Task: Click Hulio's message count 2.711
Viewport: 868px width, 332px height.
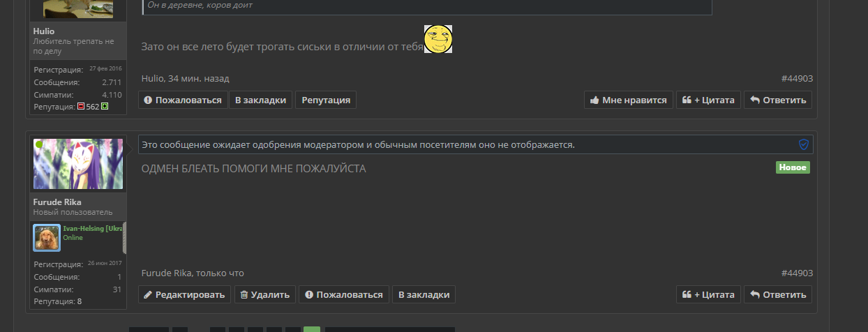Action: pos(112,82)
